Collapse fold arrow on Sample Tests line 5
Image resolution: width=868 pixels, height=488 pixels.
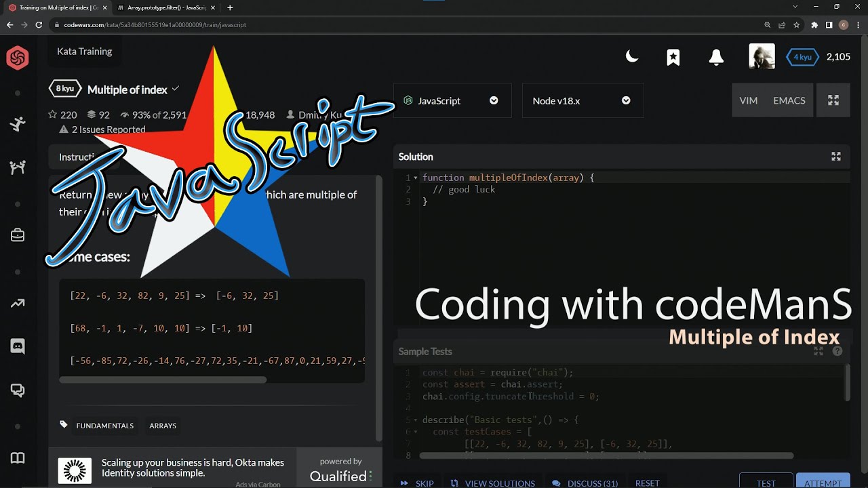pyautogui.click(x=416, y=420)
